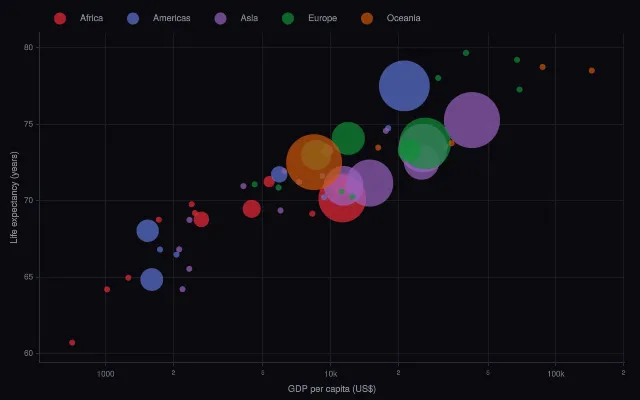Select the blue Americas bubble at 68 years
Image resolution: width=640 pixels, height=400 pixels.
(147, 231)
